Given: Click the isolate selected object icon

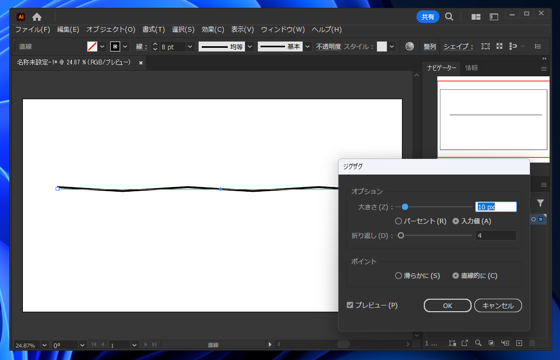Looking at the screenshot, I should click(513, 46).
